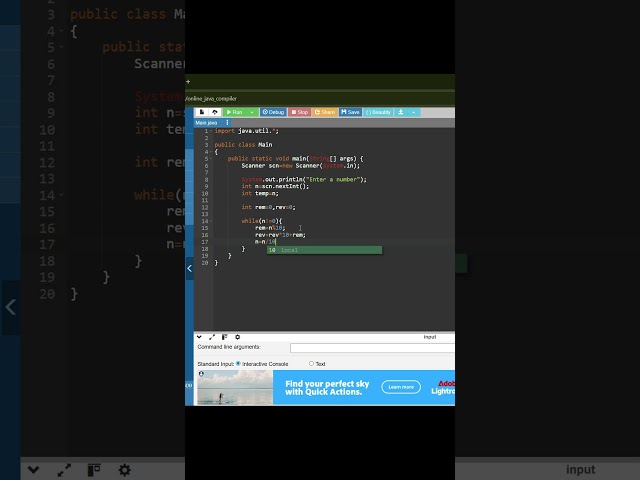Click the 'import java.util.*;' code line
This screenshot has height=480, width=640.
click(x=247, y=131)
